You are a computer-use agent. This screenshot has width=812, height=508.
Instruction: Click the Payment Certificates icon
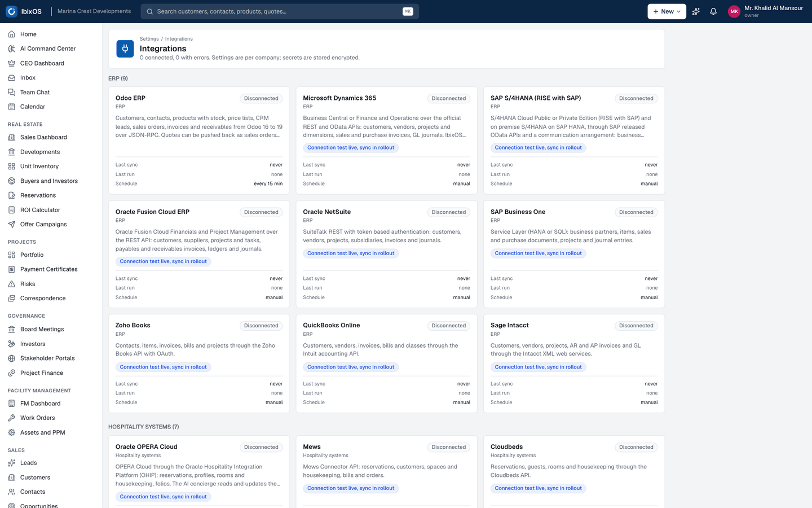[11, 269]
